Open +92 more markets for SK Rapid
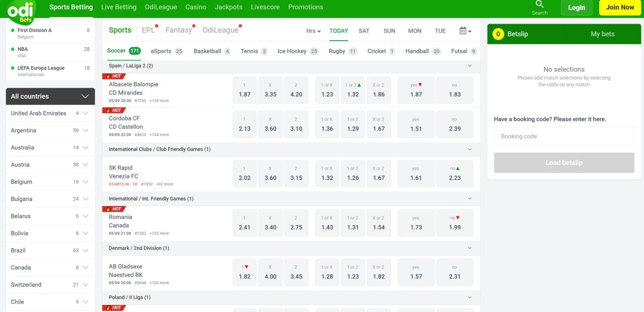The image size is (644, 312). click(x=165, y=184)
